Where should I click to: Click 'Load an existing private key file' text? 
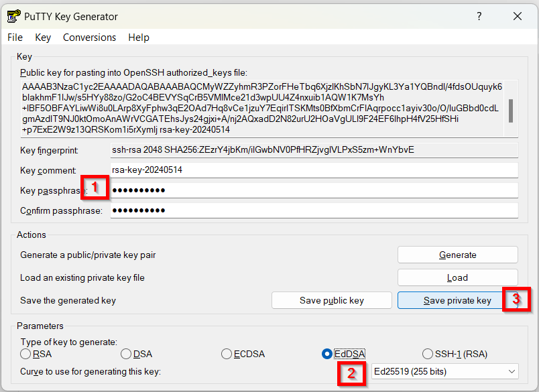pyautogui.click(x=82, y=277)
